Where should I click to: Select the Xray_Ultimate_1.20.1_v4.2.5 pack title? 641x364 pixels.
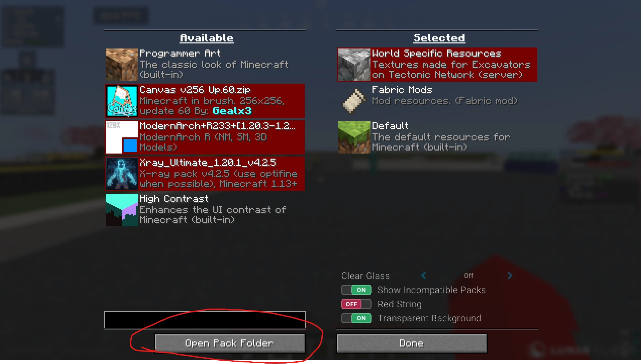[208, 163]
